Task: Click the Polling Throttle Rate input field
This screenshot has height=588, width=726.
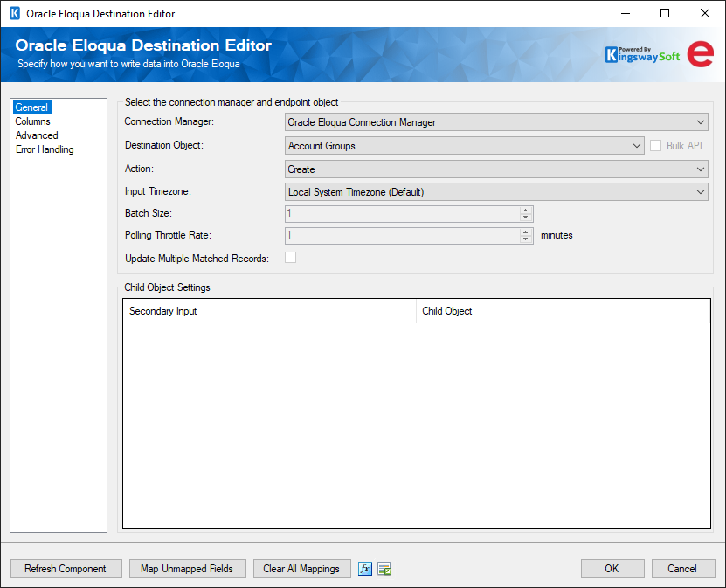Action: (402, 236)
